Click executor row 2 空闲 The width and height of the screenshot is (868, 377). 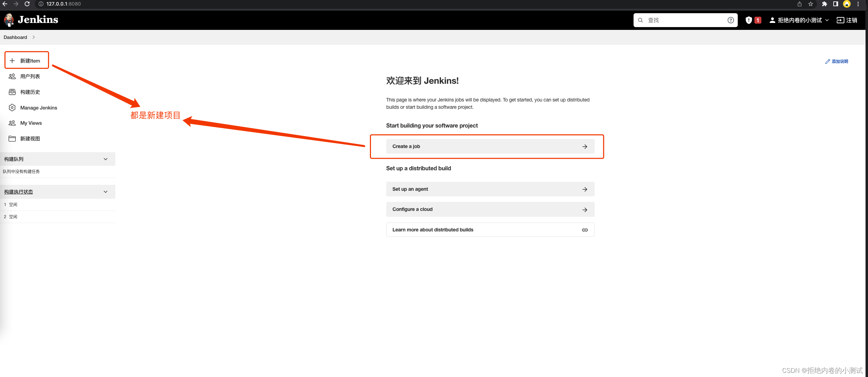coord(57,216)
